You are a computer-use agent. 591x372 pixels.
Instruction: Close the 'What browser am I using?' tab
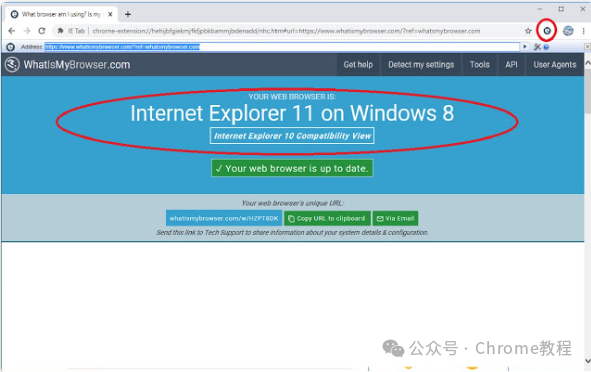point(110,14)
